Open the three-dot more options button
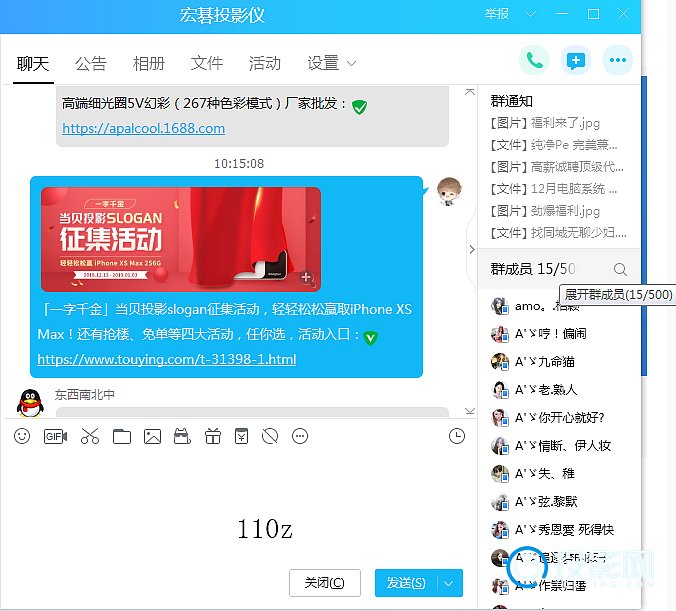 click(x=618, y=60)
